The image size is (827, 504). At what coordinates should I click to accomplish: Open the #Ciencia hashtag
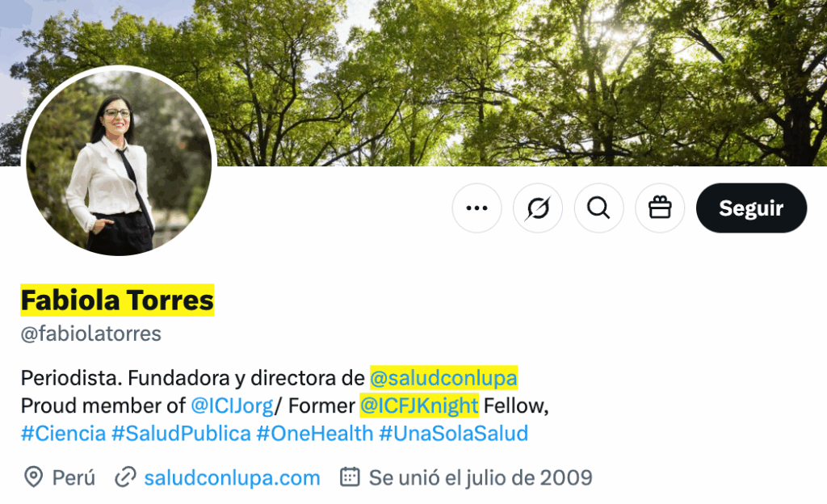(63, 434)
